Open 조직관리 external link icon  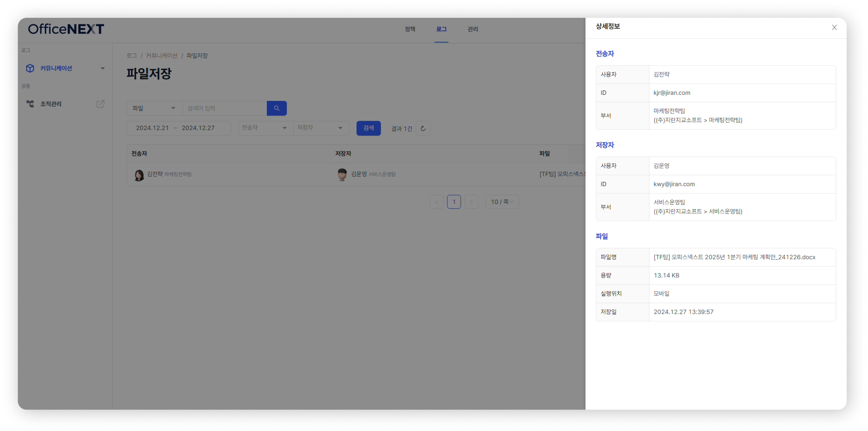click(x=100, y=104)
